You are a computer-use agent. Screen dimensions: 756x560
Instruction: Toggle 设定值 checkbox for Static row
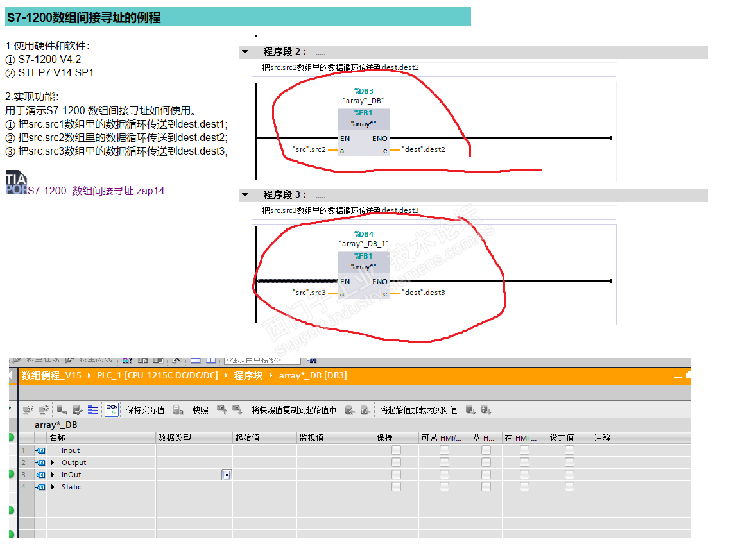tap(569, 487)
